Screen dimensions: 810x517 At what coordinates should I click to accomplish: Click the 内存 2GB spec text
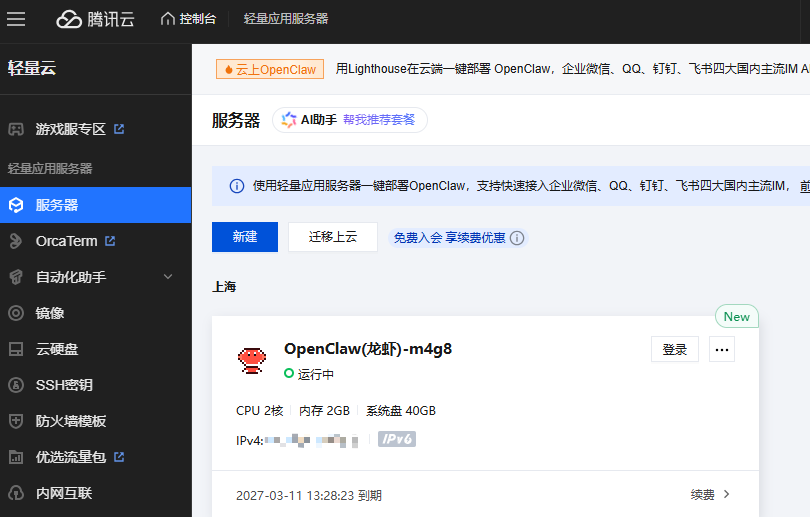tap(324, 411)
